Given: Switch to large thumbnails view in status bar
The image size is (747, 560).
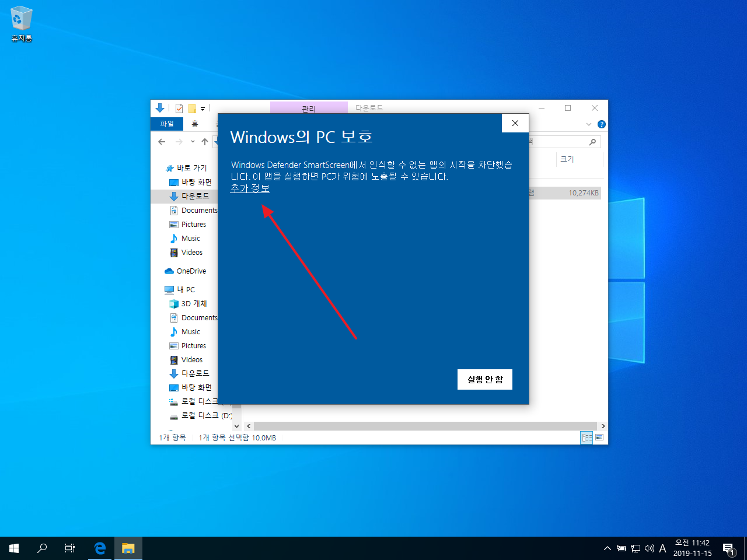Looking at the screenshot, I should pos(599,437).
